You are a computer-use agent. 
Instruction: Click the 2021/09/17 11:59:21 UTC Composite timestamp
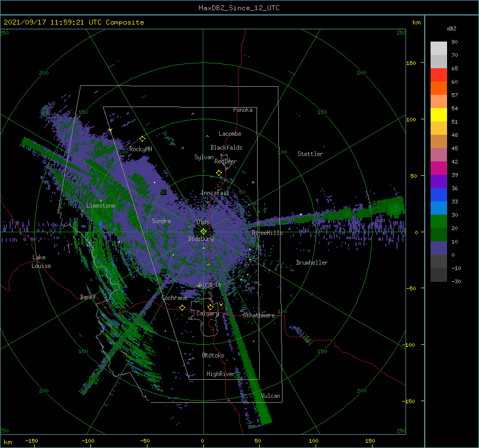73,22
